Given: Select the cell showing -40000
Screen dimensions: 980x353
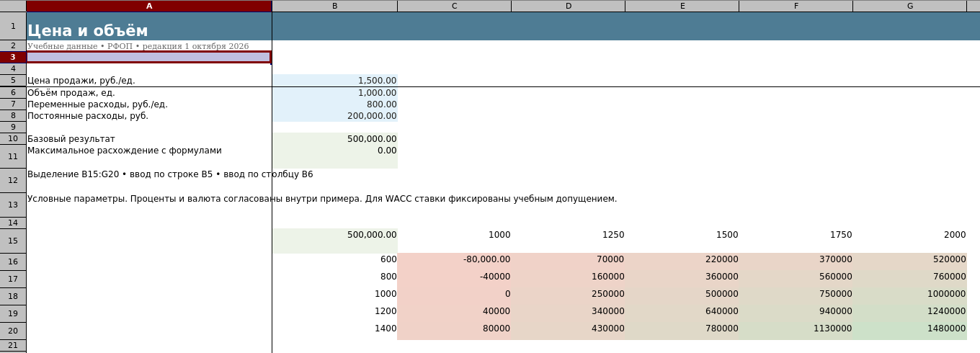Looking at the screenshot, I should point(454,279).
